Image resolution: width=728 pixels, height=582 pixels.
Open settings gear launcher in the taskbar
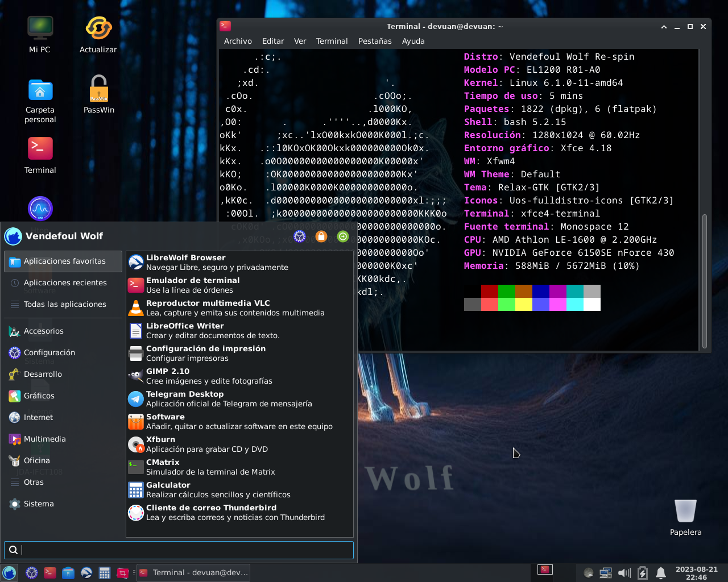[32, 573]
